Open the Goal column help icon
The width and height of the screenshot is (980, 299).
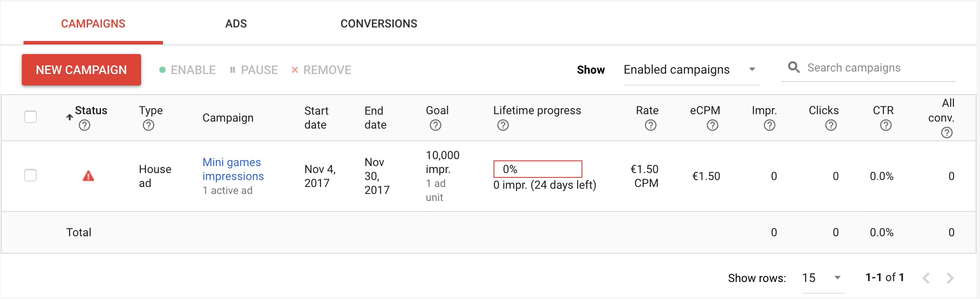(x=436, y=126)
